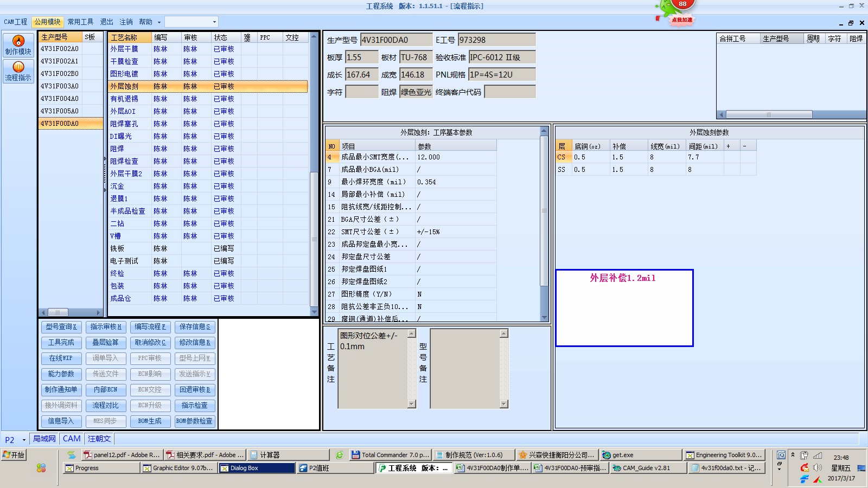Switch to Graphic Editor 9.07b taskbar window
This screenshot has width=868, height=488.
click(x=178, y=468)
